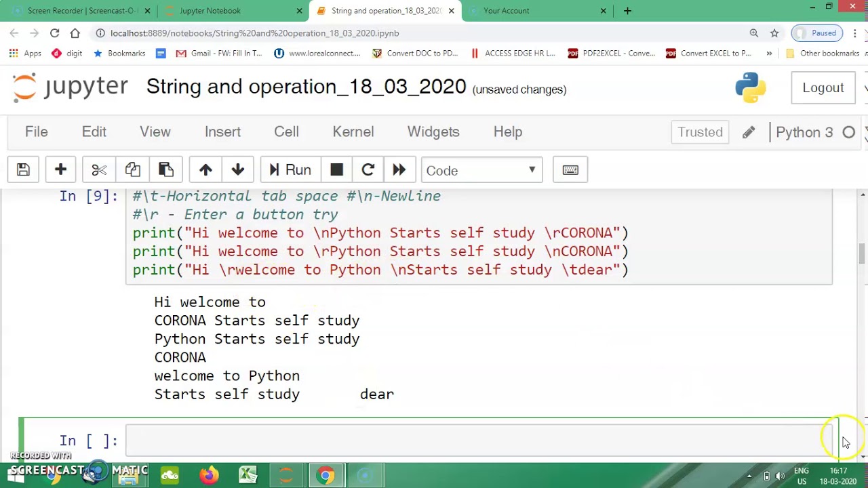Show hidden system tray icons arrow

coord(749,476)
